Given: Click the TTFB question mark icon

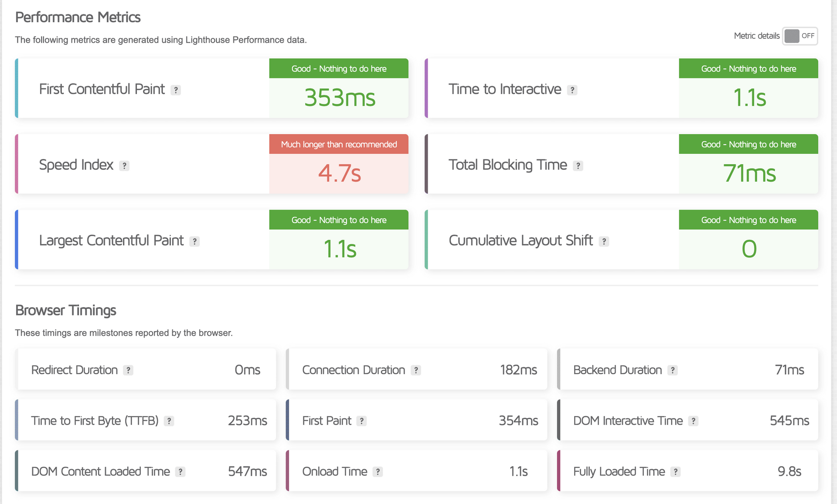Looking at the screenshot, I should coord(169,421).
